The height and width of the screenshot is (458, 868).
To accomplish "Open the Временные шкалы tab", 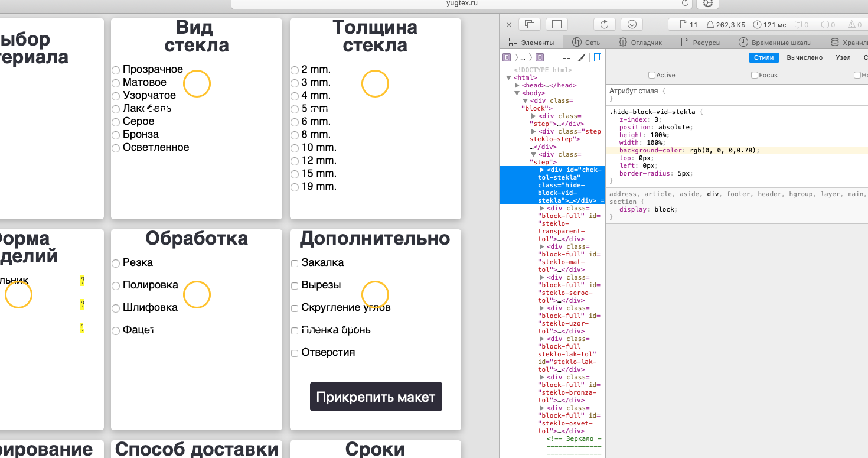I will click(775, 43).
